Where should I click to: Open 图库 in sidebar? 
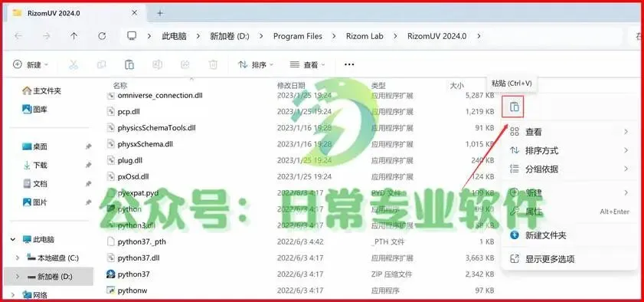pos(35,110)
